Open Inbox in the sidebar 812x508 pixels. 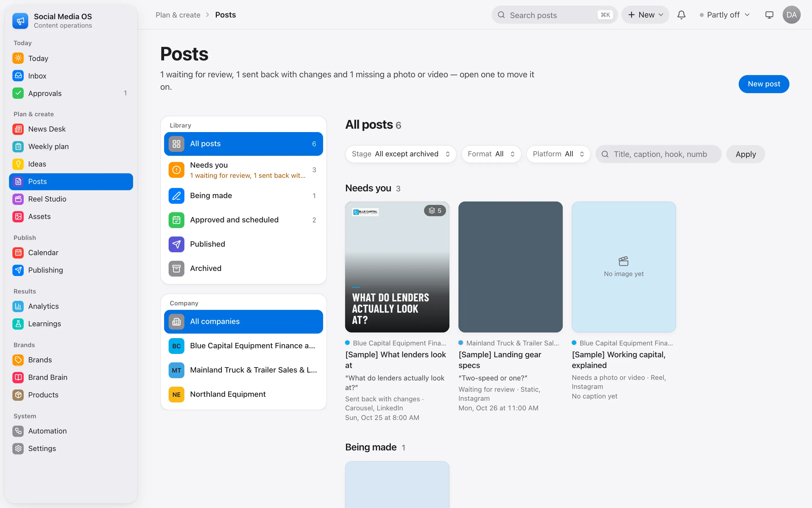tap(71, 76)
